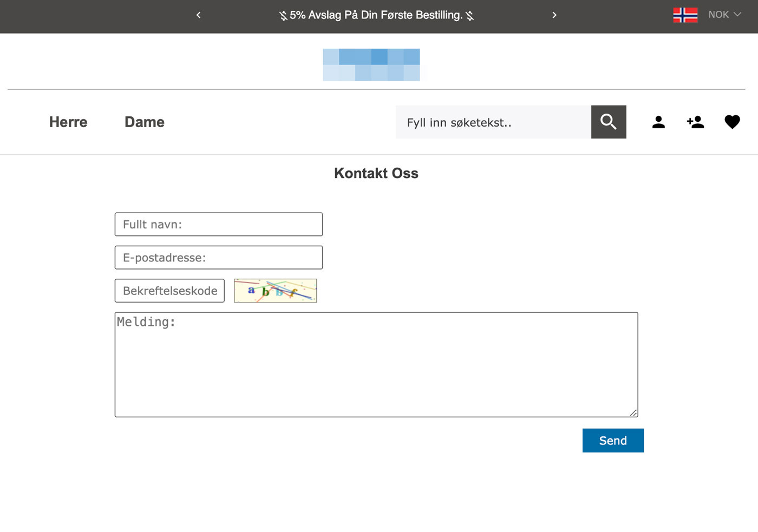
Task: Click into the E-postadresse field
Action: [x=219, y=258]
